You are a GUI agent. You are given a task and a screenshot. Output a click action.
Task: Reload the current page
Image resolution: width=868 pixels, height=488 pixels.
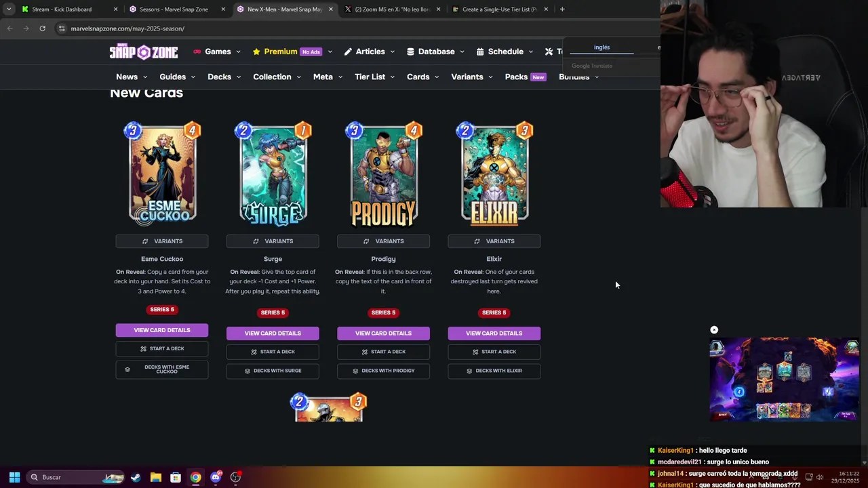[x=42, y=28]
